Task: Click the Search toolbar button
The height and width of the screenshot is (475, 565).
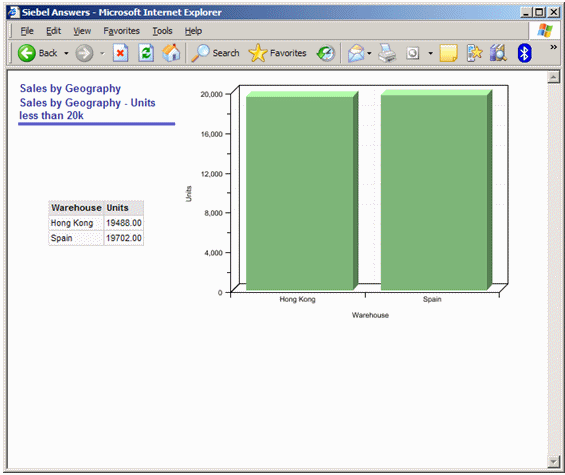Action: (215, 53)
